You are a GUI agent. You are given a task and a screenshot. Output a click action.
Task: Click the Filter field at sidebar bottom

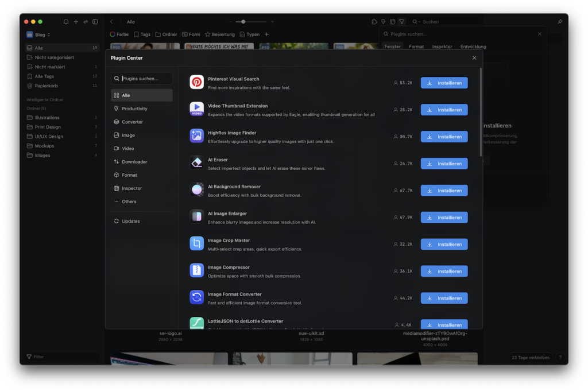[x=62, y=357]
